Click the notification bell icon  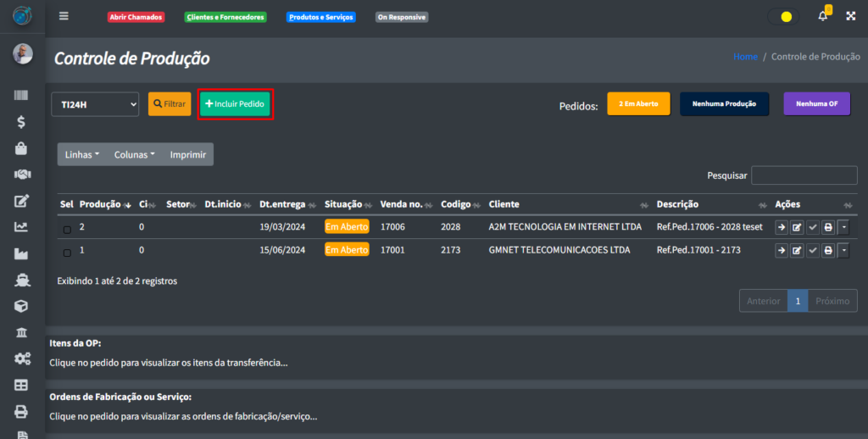pos(822,17)
